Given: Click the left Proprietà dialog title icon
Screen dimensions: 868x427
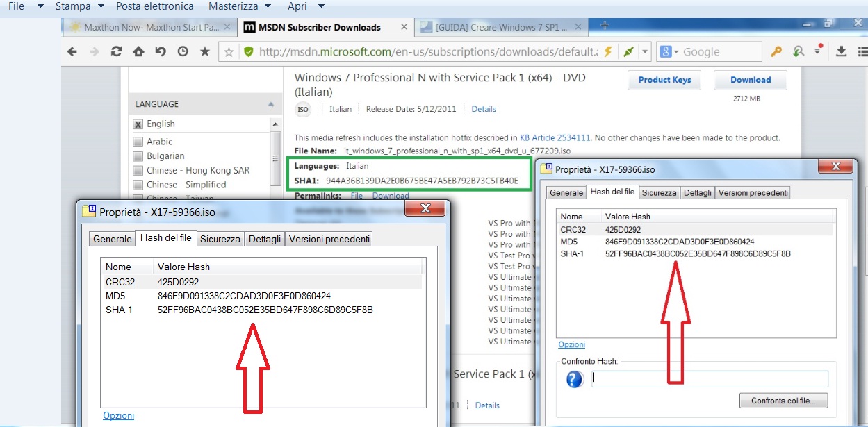Looking at the screenshot, I should (x=89, y=212).
